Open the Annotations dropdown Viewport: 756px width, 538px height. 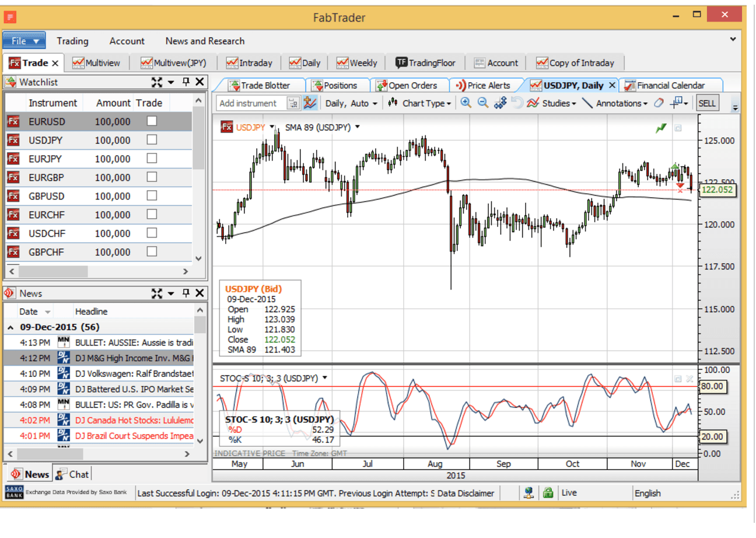pyautogui.click(x=621, y=103)
